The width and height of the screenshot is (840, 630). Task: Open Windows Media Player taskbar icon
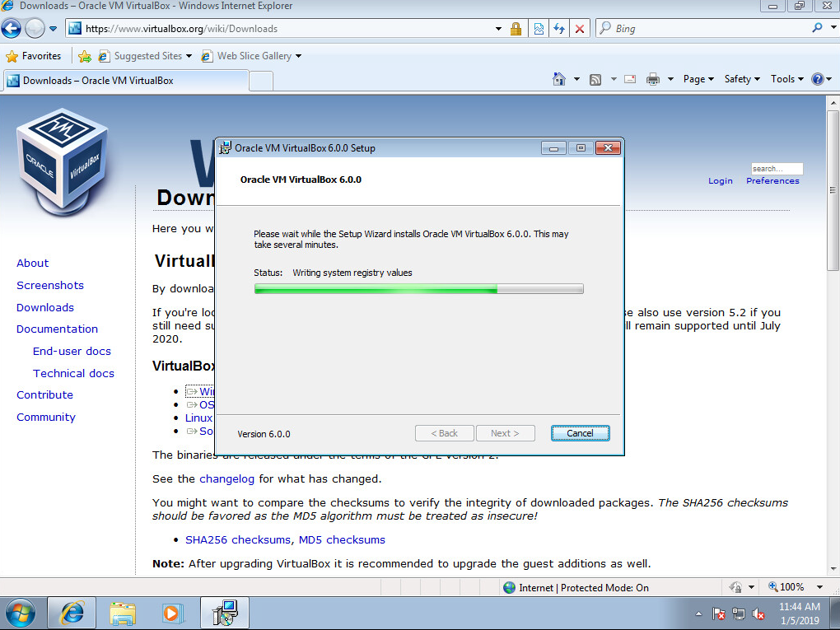tap(172, 613)
